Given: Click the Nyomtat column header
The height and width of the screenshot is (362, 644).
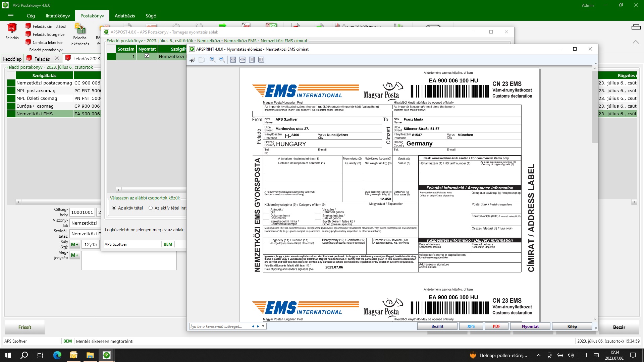Looking at the screenshot, I should pyautogui.click(x=147, y=49).
